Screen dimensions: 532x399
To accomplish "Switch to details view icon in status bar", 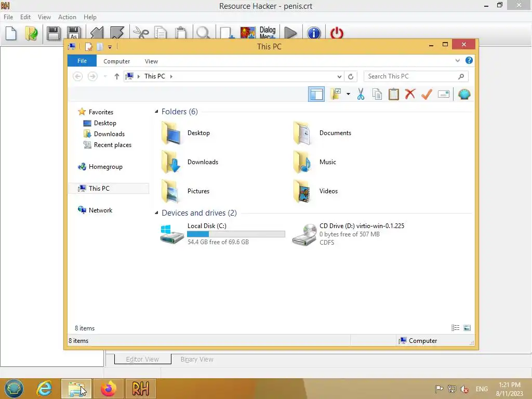I will tap(455, 328).
